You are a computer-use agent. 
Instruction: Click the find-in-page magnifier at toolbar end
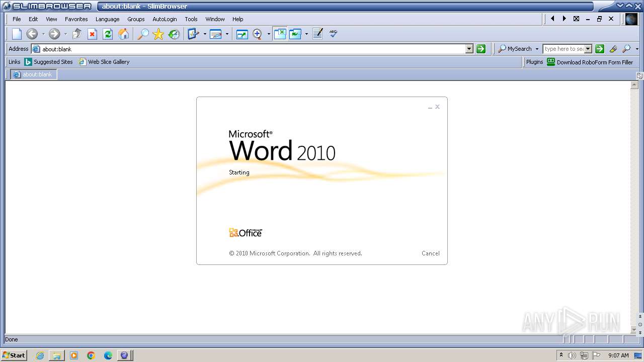(626, 49)
